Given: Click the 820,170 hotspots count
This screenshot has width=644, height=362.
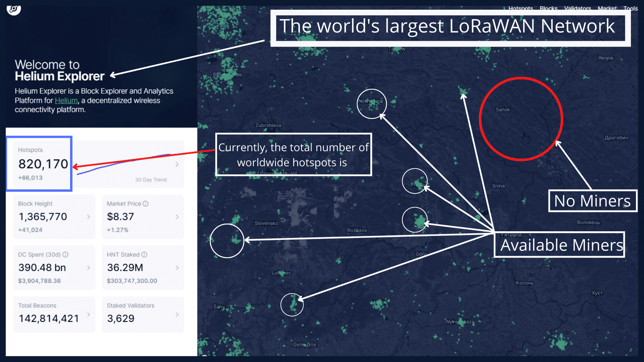Looking at the screenshot, I should (x=43, y=164).
